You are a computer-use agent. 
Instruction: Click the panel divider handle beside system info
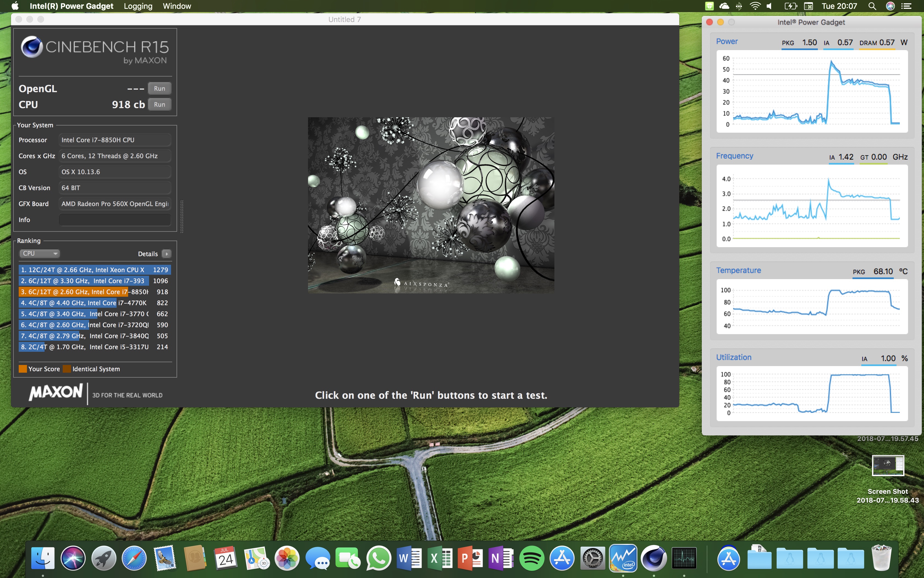[x=182, y=216]
